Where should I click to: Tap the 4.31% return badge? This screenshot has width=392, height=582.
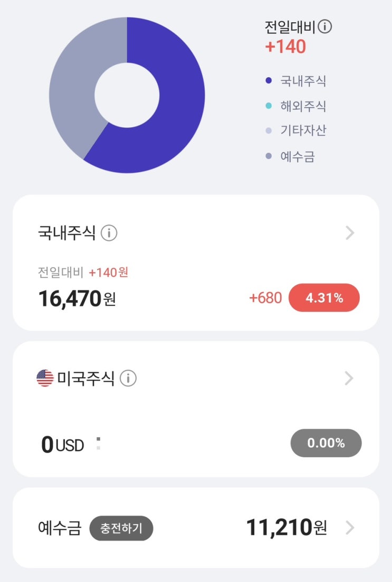pyautogui.click(x=324, y=298)
